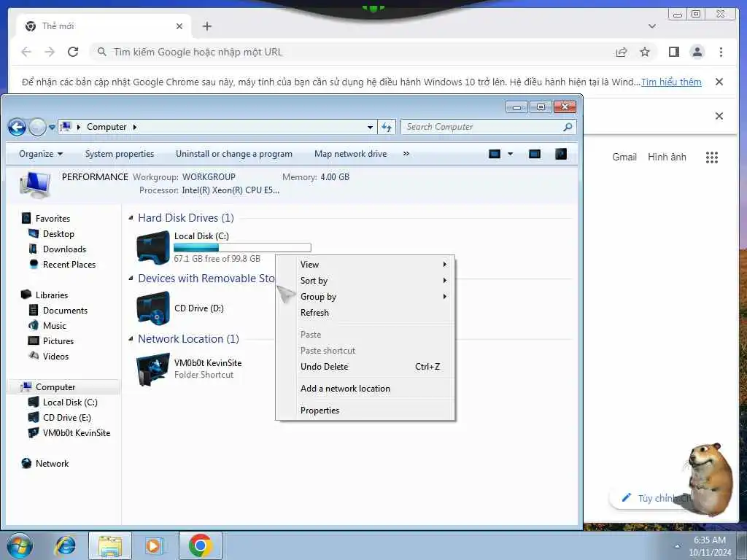
Task: Dismiss the Chrome update infobar
Action: click(x=719, y=82)
